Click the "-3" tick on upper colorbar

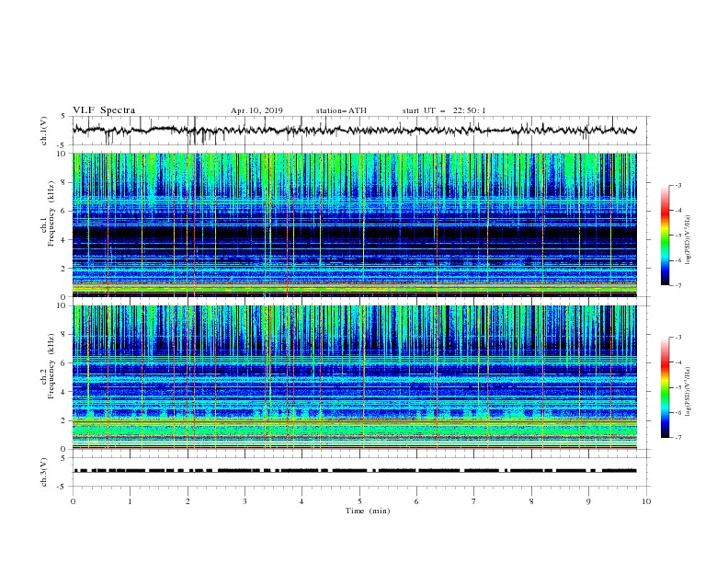[x=678, y=185]
